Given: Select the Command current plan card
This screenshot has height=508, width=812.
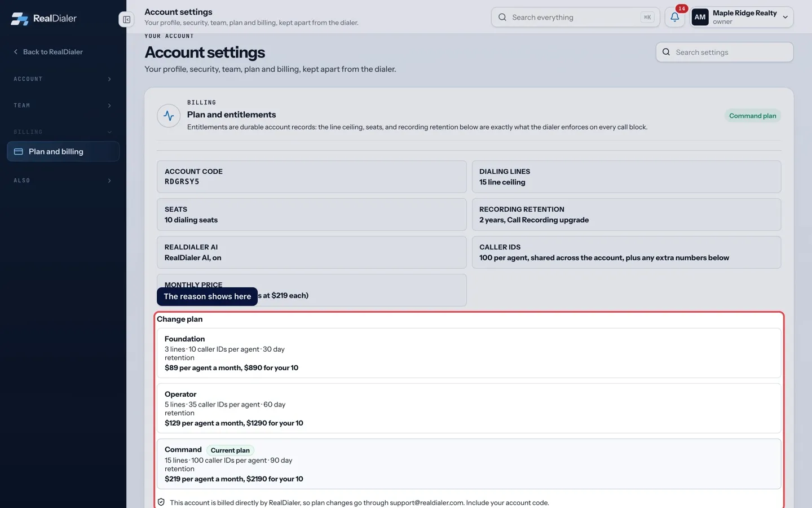Looking at the screenshot, I should 469,464.
